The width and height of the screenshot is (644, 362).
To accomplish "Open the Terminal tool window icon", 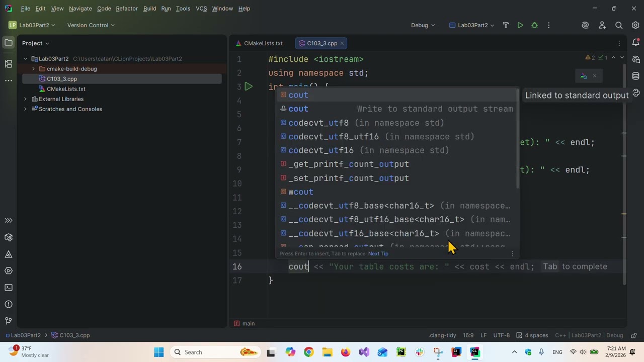I will (9, 287).
